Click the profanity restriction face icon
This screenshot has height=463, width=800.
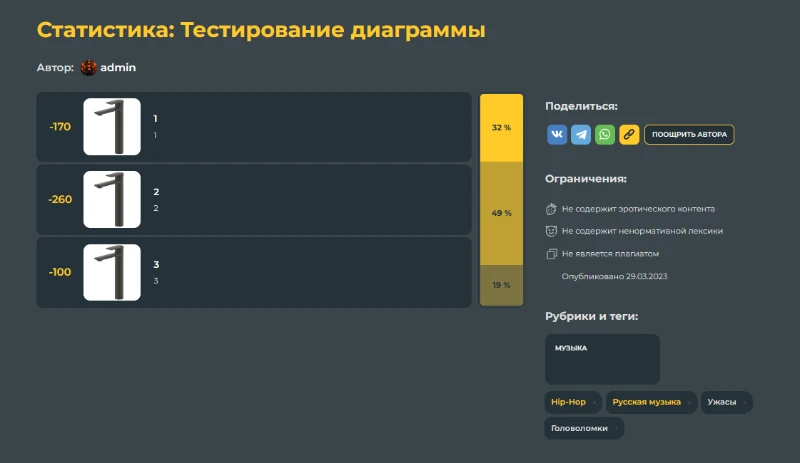[551, 231]
